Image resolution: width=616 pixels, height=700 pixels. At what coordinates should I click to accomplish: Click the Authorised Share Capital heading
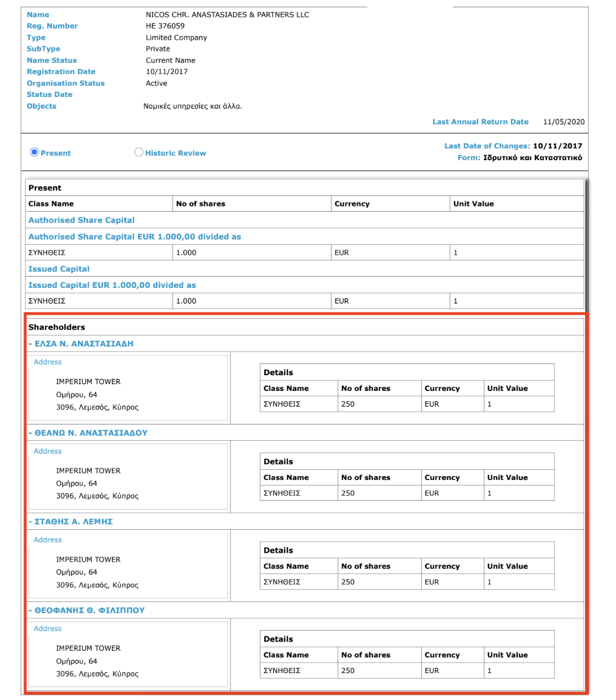coord(81,220)
